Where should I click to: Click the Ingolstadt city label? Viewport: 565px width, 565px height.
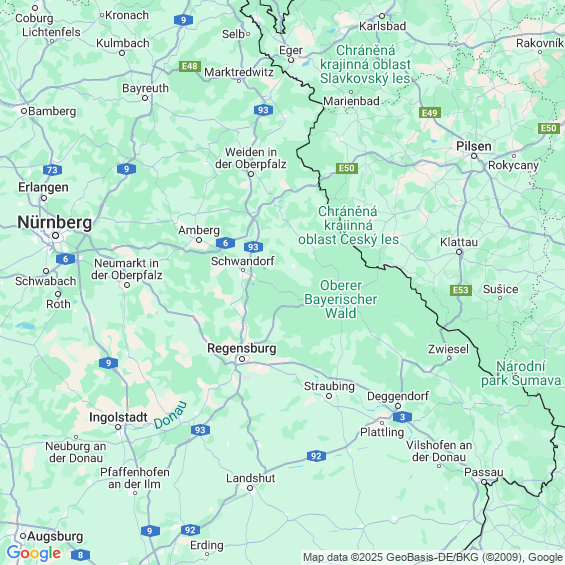118,417
